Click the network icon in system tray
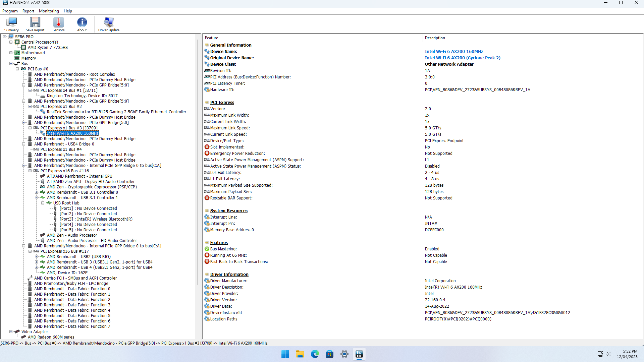The width and height of the screenshot is (644, 362). coord(600,354)
